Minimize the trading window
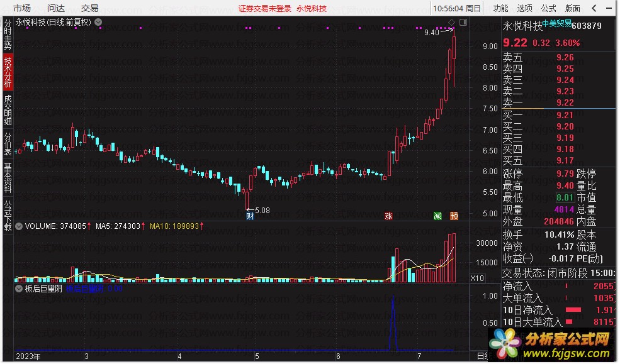 pos(609,8)
